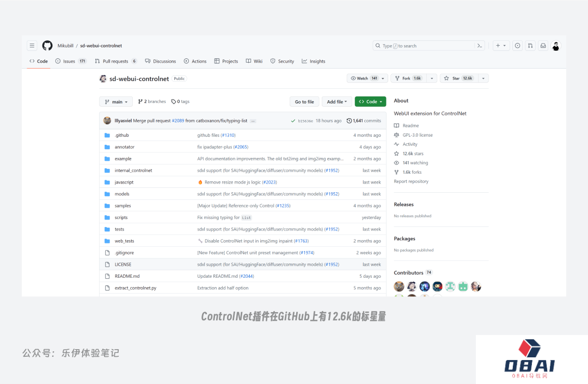Open the web_tests folder
Screen dimensions: 588x384
[125, 241]
